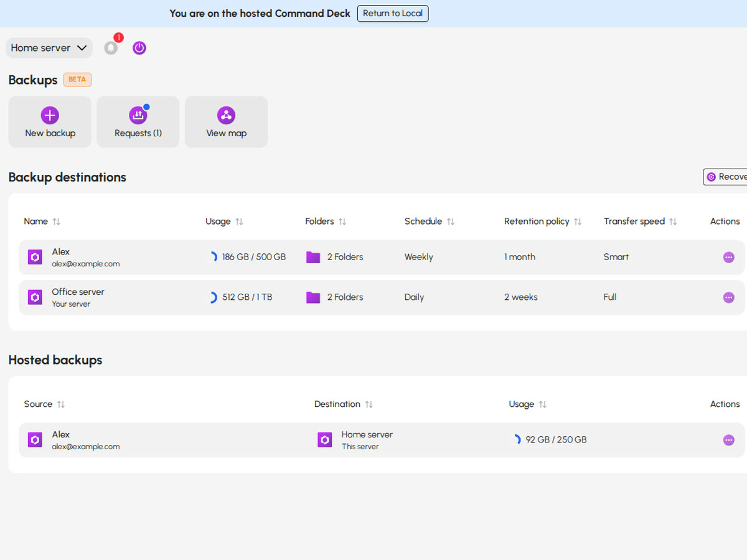Click '512 GB / 1 TB' usage
747x560 pixels.
pos(247,297)
